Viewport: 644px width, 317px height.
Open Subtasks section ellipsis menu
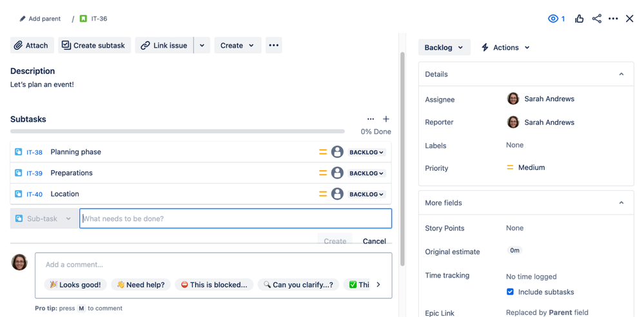tap(371, 119)
